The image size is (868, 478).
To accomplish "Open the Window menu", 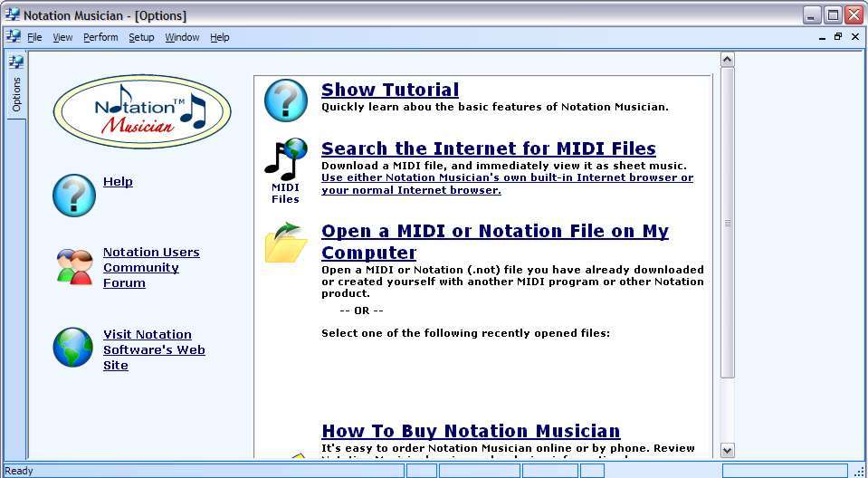I will coord(182,38).
